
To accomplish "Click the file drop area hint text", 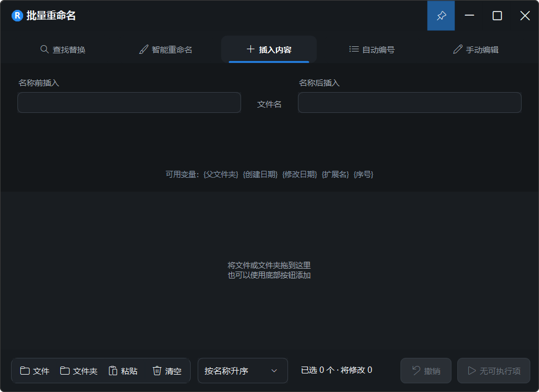I will (269, 270).
